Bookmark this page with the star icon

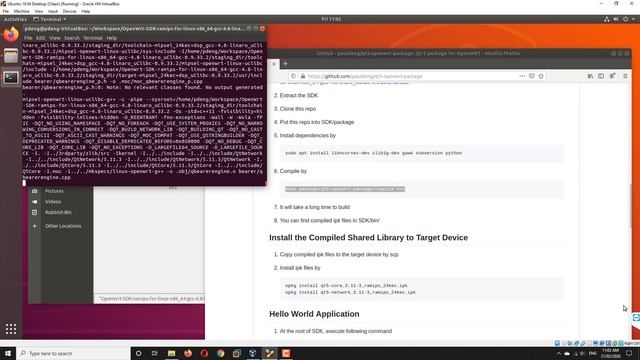[541, 76]
